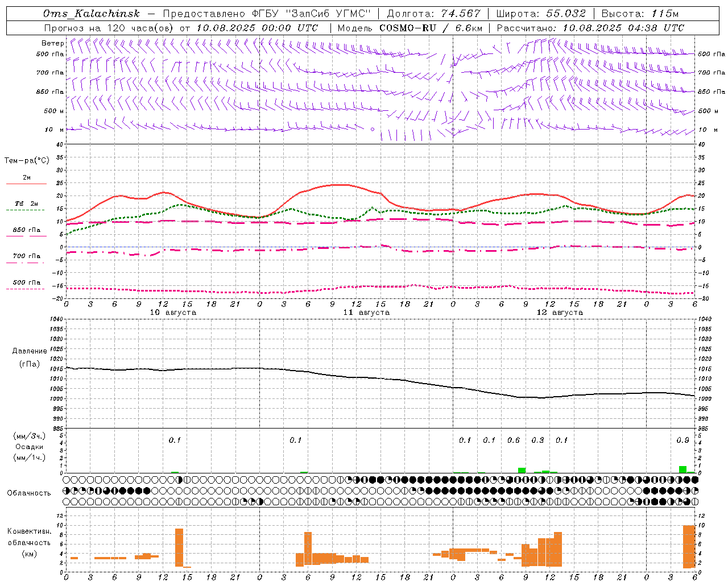Click the 10 августа date label
The height and width of the screenshot is (582, 728).
click(x=173, y=313)
